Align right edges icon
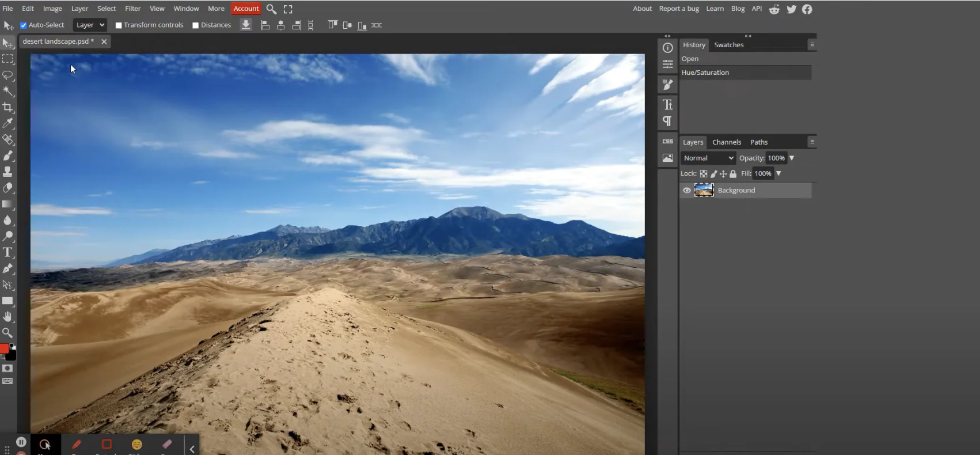980x455 pixels. 297,25
